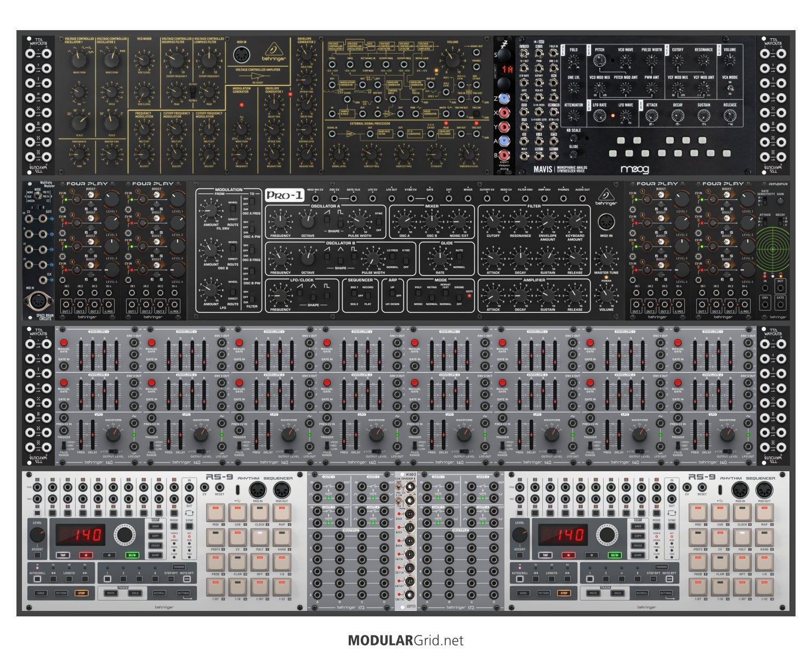812x652 pixels.
Task: Click the moog logo on the Mavis
Action: pos(634,169)
